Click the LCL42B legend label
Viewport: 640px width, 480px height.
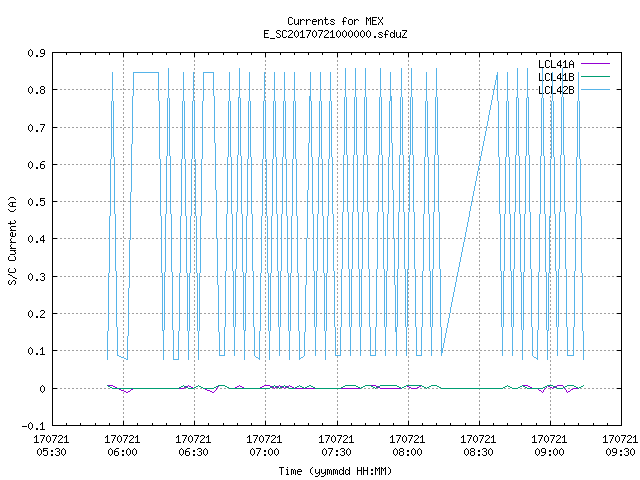pos(556,90)
